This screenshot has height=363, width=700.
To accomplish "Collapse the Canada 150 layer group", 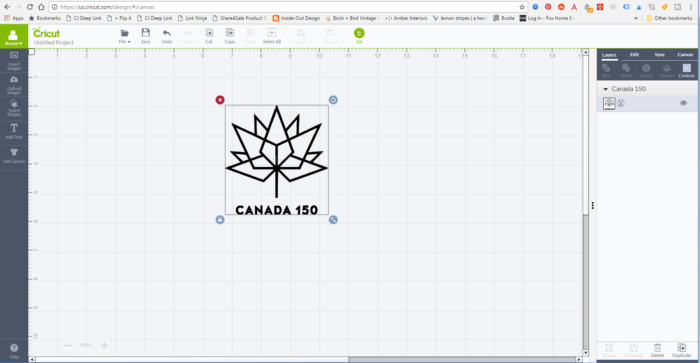I will click(605, 89).
